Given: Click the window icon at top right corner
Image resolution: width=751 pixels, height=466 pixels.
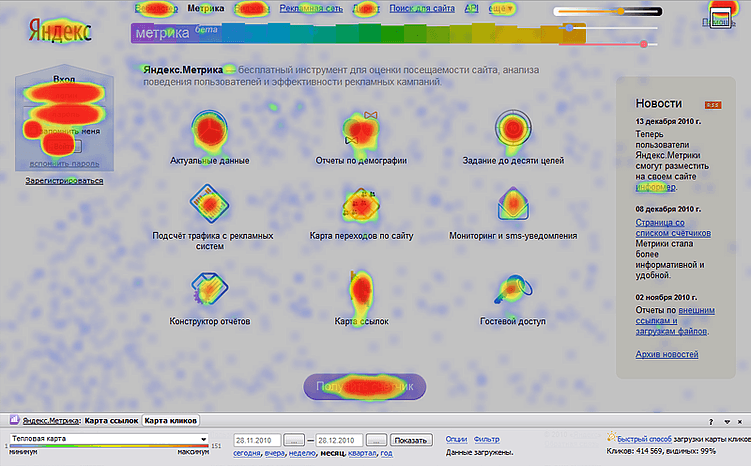Looking at the screenshot, I should tap(721, 19).
